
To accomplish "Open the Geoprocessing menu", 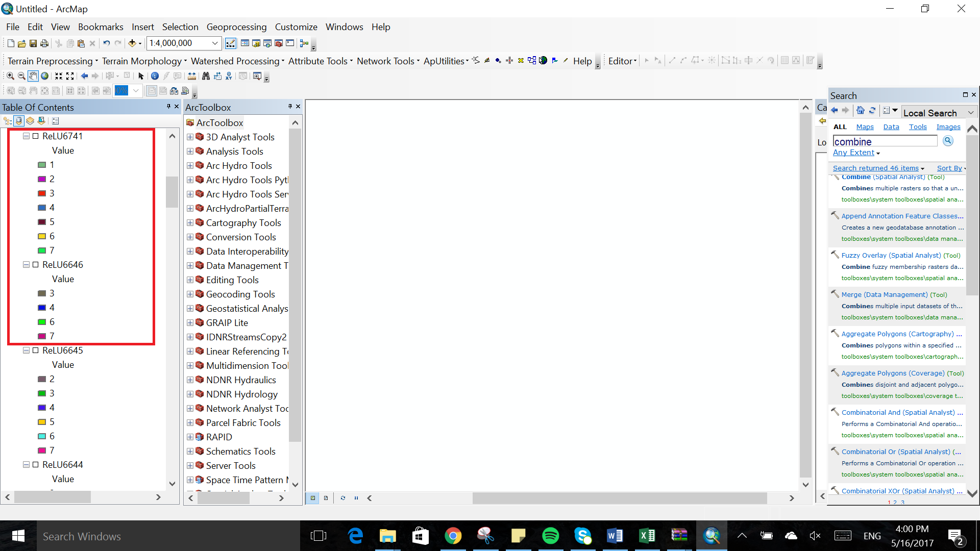I will point(236,27).
